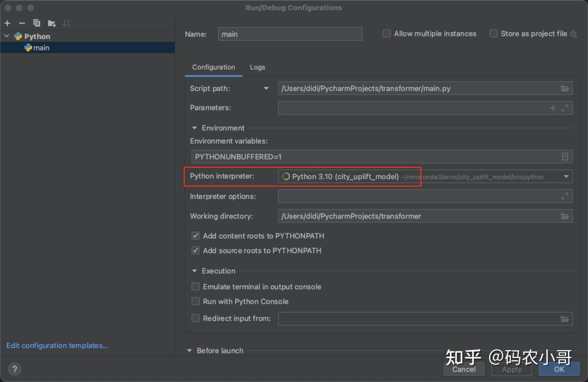Open the Script path type dropdown arrow
Screen dimensions: 588x382
266,89
